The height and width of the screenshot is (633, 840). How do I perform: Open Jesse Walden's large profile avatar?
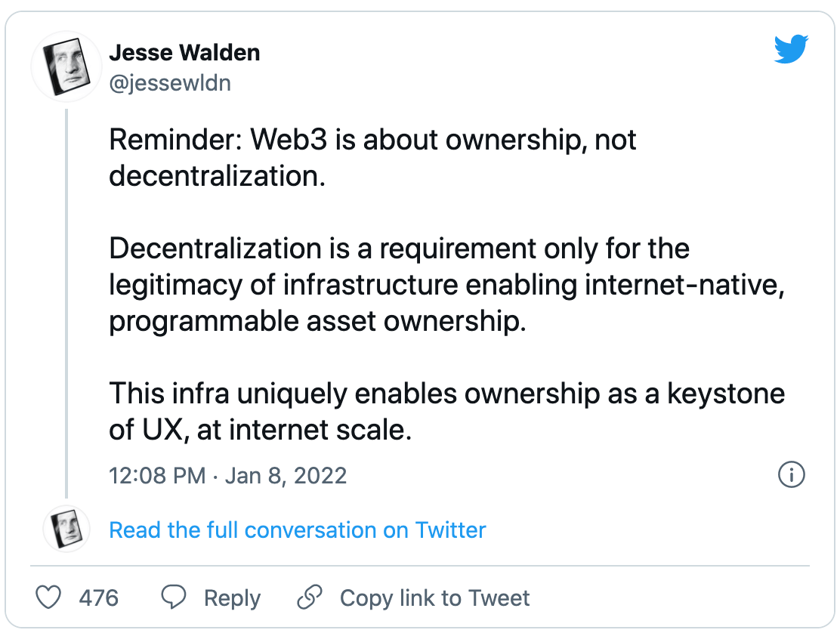coord(66,66)
